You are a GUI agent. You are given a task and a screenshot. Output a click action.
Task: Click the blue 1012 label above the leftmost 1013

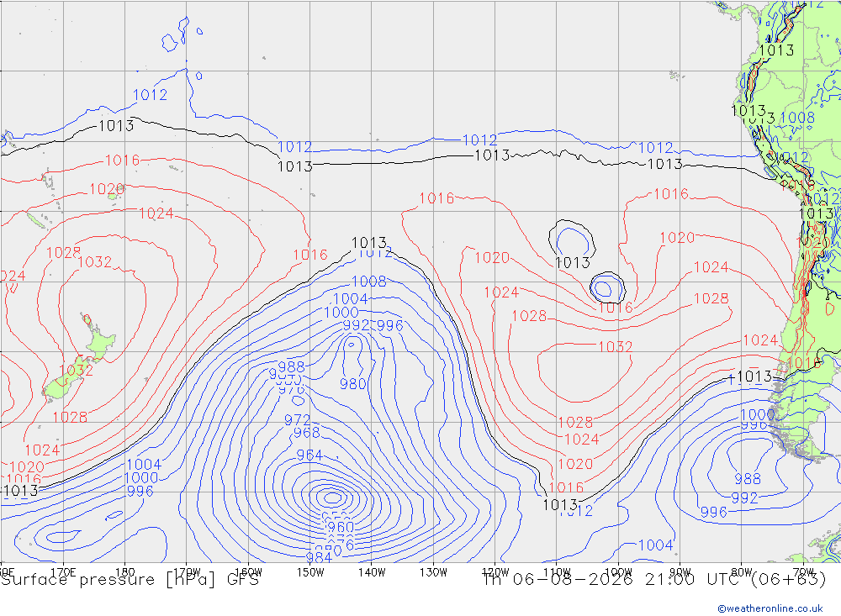point(151,95)
